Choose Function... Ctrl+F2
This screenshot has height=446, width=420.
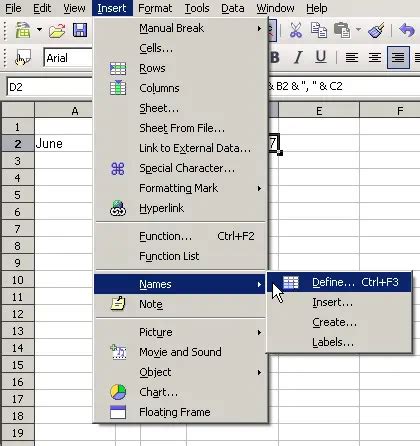pyautogui.click(x=180, y=236)
